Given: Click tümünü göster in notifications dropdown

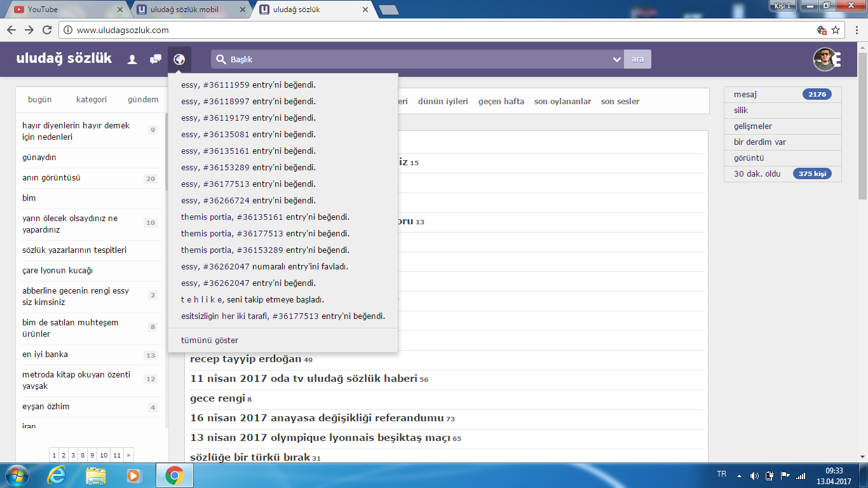Looking at the screenshot, I should pyautogui.click(x=210, y=340).
